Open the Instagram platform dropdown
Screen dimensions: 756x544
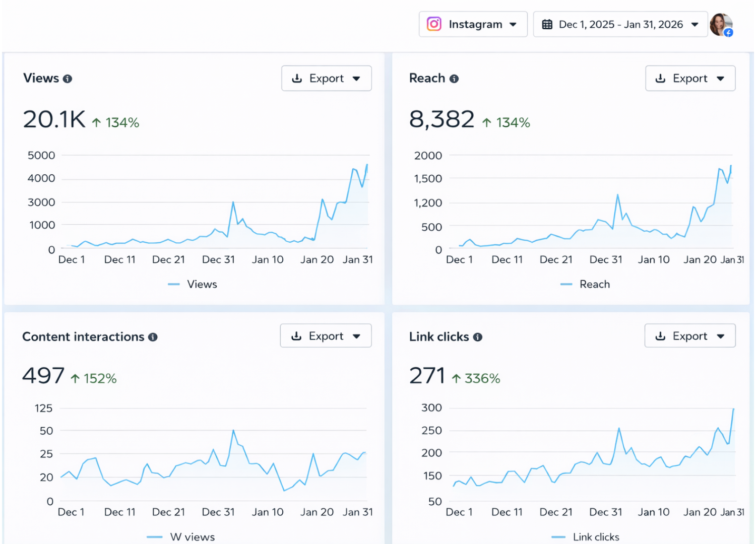[x=473, y=24]
